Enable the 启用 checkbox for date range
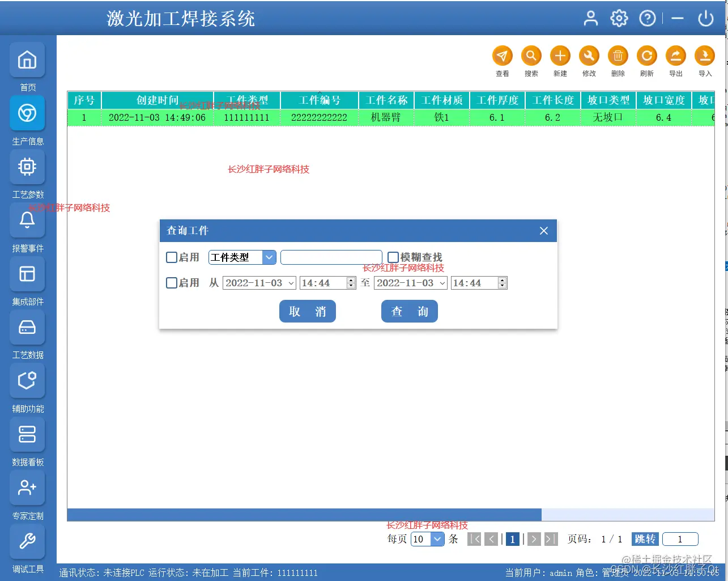 tap(172, 282)
